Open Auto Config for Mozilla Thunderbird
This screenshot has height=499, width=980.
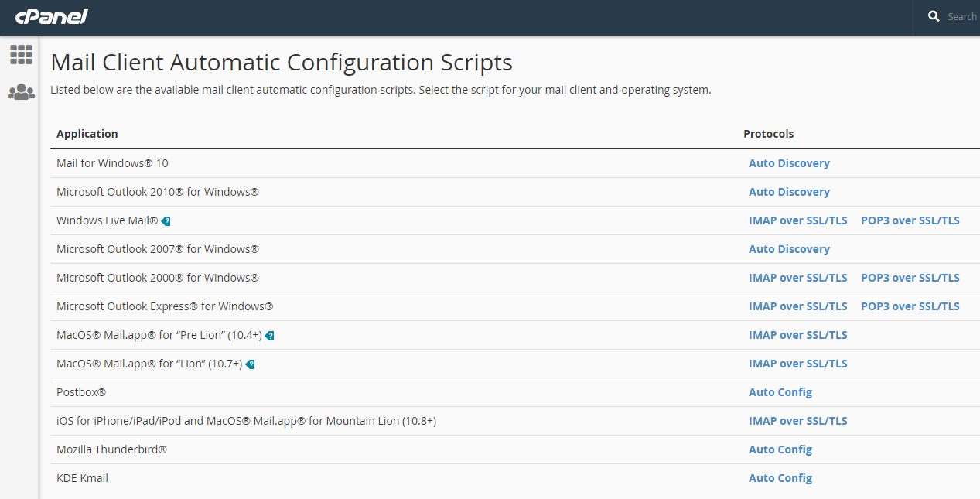pos(780,449)
